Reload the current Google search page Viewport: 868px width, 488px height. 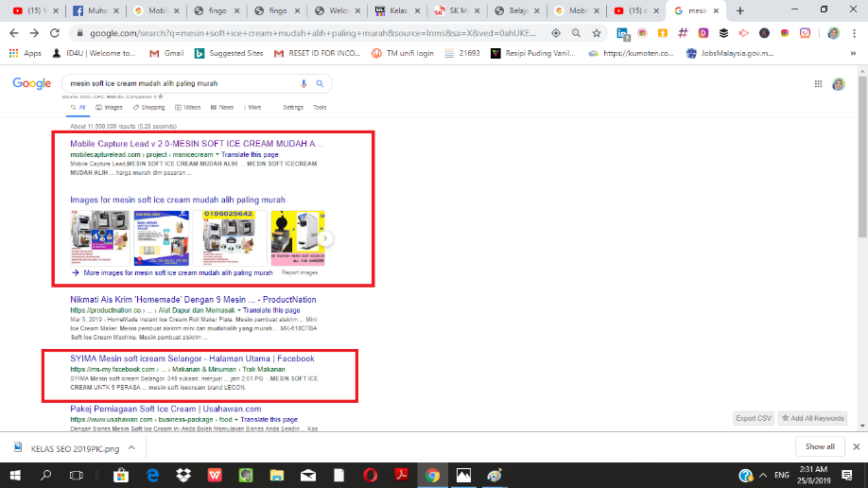(54, 33)
